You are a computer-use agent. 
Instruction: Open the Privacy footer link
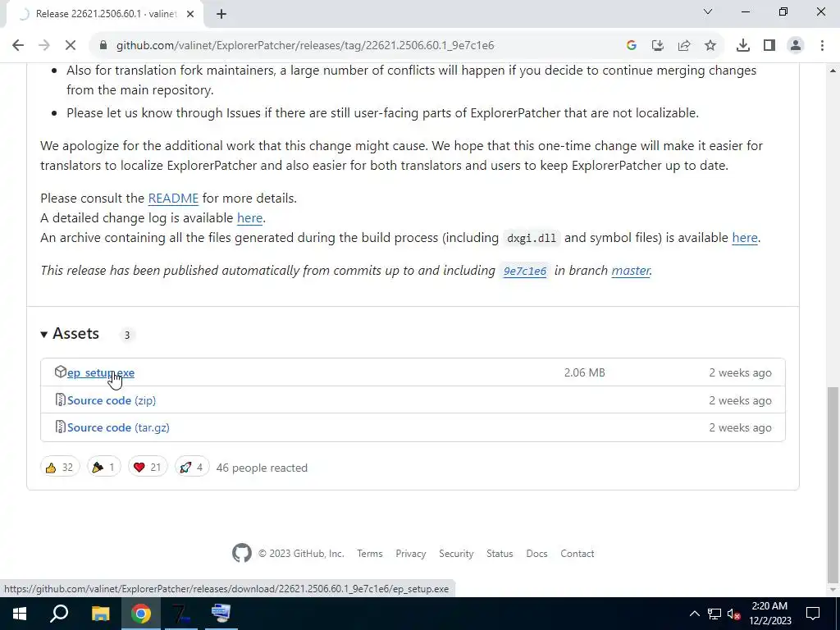point(411,554)
